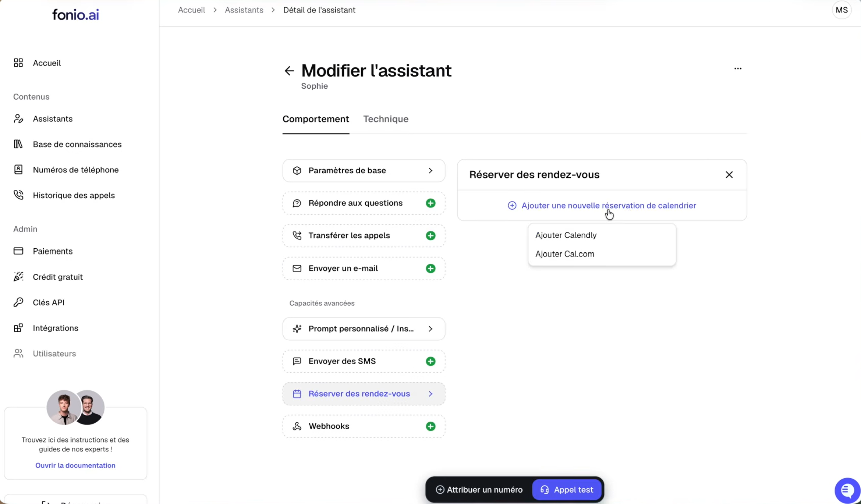The height and width of the screenshot is (504, 861).
Task: Click the Numéros de téléphone contact icon
Action: pos(18,170)
